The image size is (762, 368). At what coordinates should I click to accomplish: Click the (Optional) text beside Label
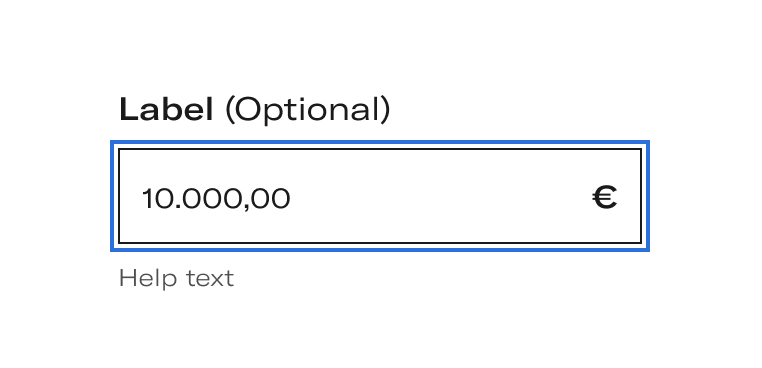click(x=308, y=110)
